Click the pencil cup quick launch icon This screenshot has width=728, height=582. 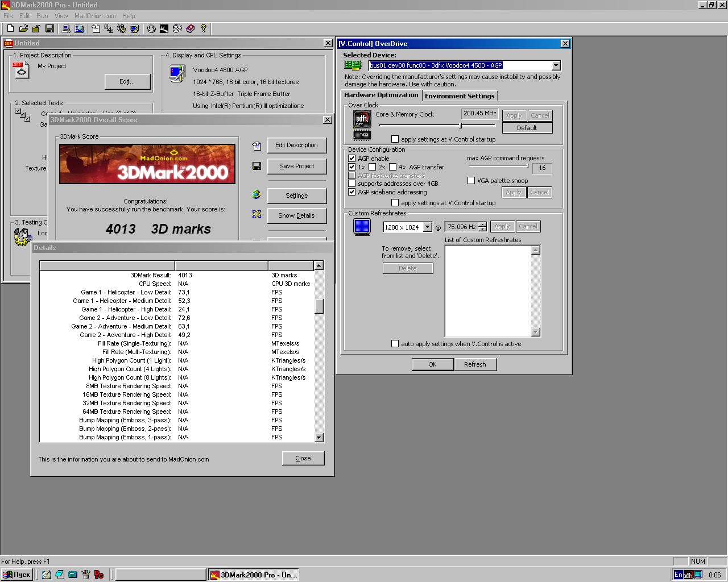(86, 575)
